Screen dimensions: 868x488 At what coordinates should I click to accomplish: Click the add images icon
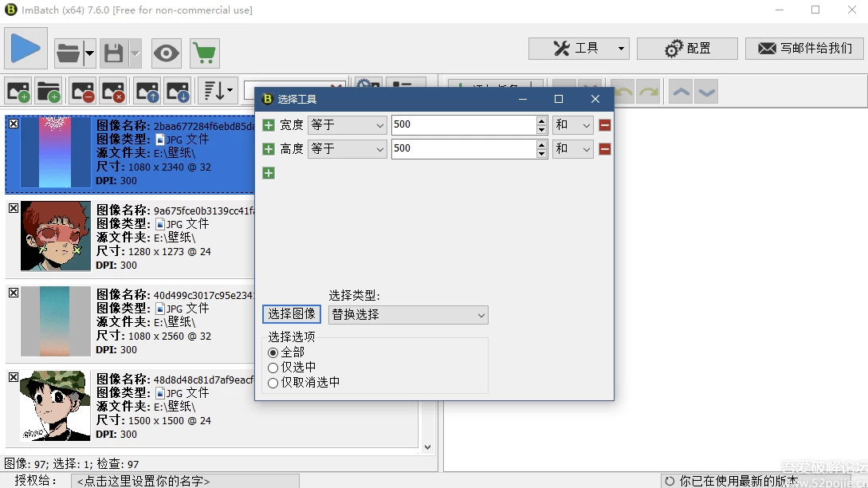(x=18, y=91)
